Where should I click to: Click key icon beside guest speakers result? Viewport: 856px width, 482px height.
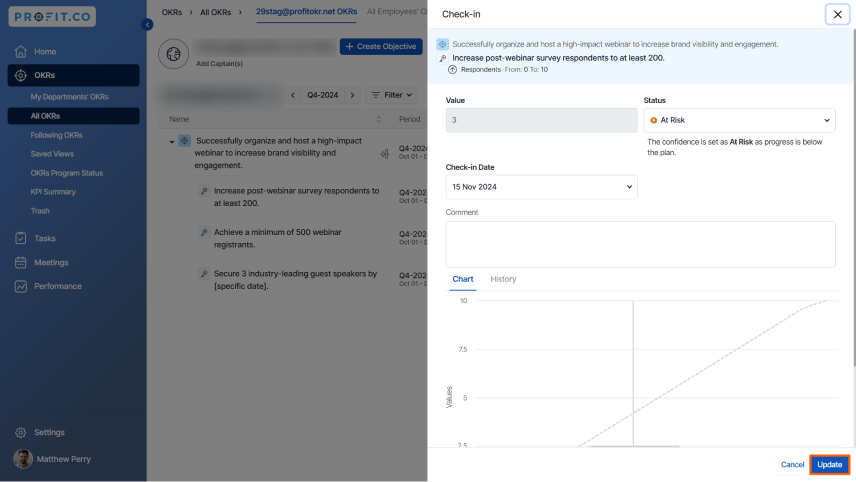pos(204,273)
